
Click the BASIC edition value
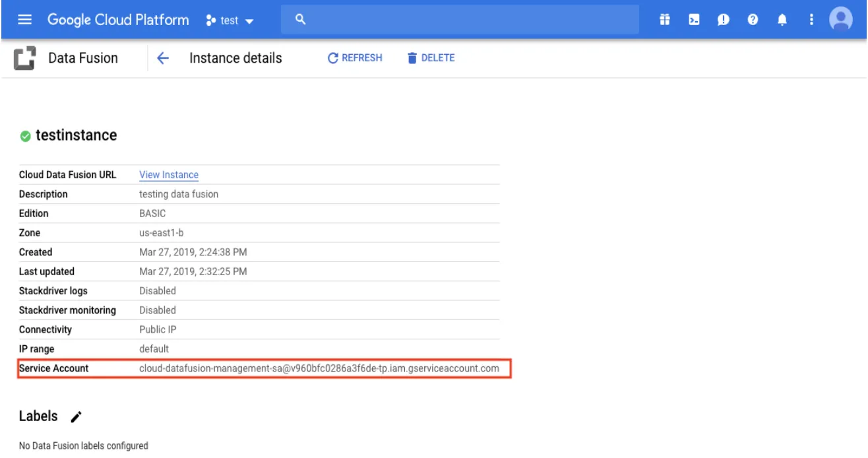pyautogui.click(x=152, y=213)
